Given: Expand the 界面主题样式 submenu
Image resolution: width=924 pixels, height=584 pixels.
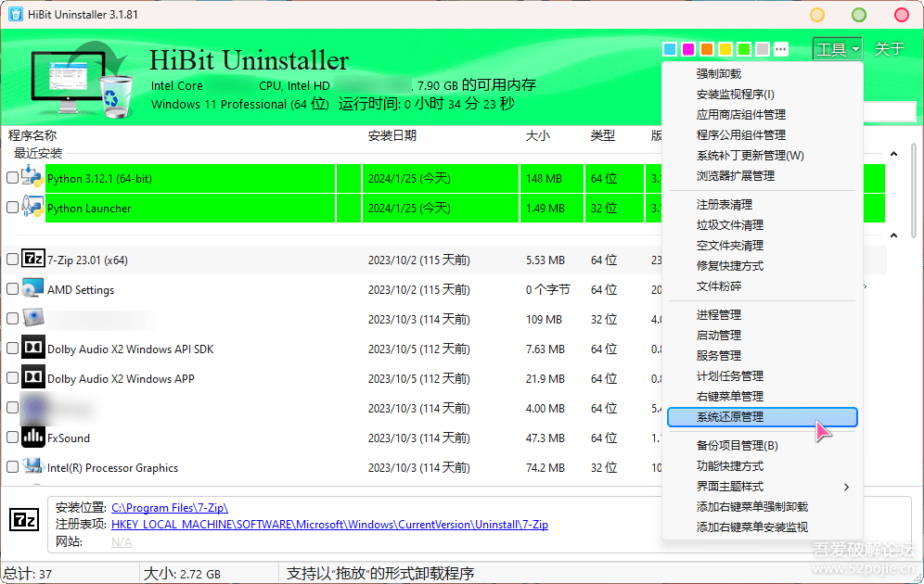Looking at the screenshot, I should [762, 487].
